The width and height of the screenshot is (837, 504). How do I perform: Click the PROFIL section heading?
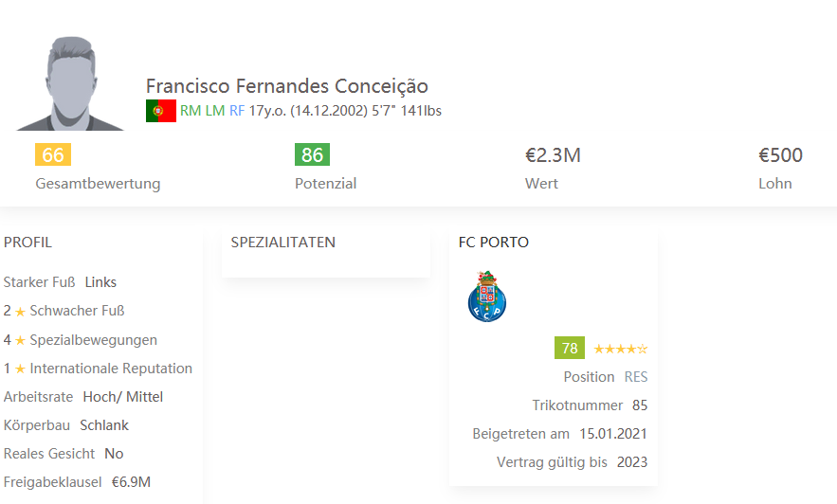(28, 243)
